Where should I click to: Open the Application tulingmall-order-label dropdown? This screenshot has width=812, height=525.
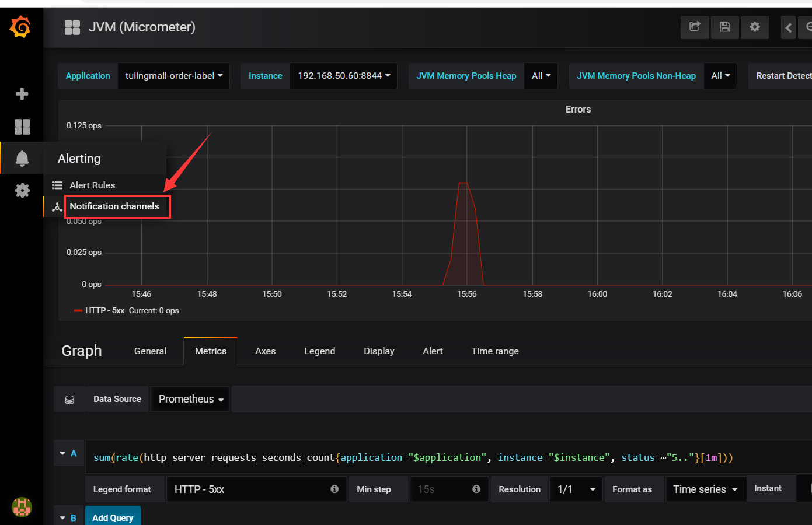point(173,76)
